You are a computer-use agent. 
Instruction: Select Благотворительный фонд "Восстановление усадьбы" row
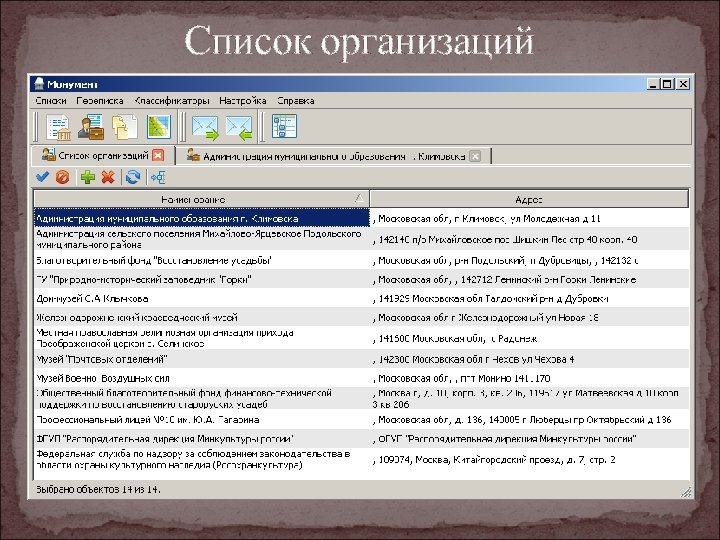tap(202, 260)
